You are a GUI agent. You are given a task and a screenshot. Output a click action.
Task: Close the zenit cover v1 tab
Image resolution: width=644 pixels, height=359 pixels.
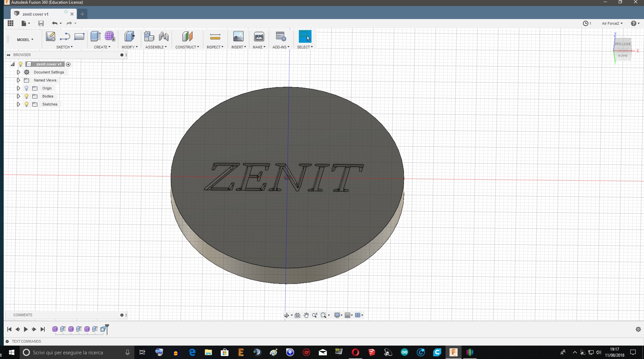point(72,14)
